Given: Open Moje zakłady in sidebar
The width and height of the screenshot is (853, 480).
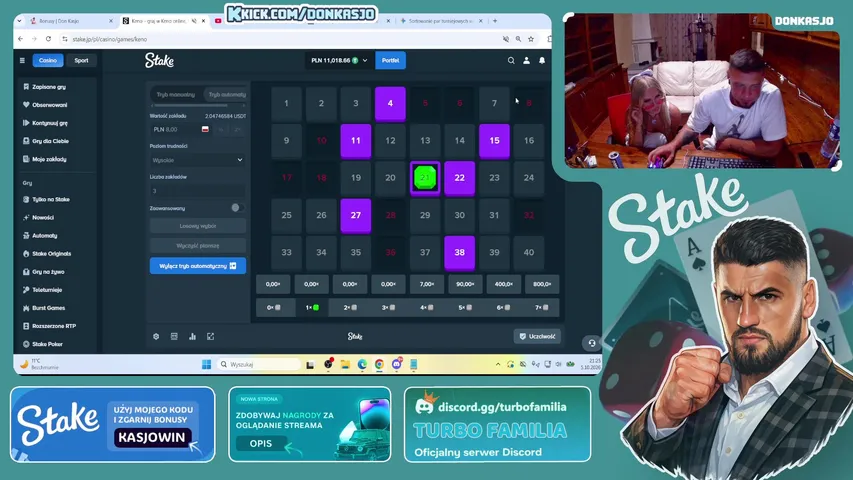Looking at the screenshot, I should tap(49, 159).
